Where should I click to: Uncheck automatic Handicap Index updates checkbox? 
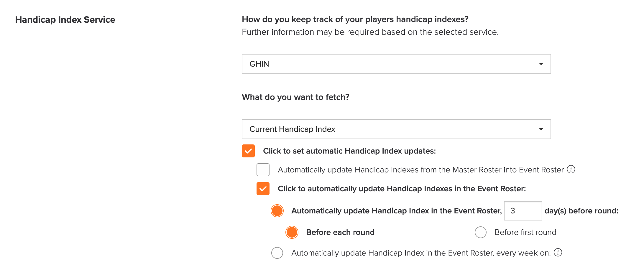point(248,151)
